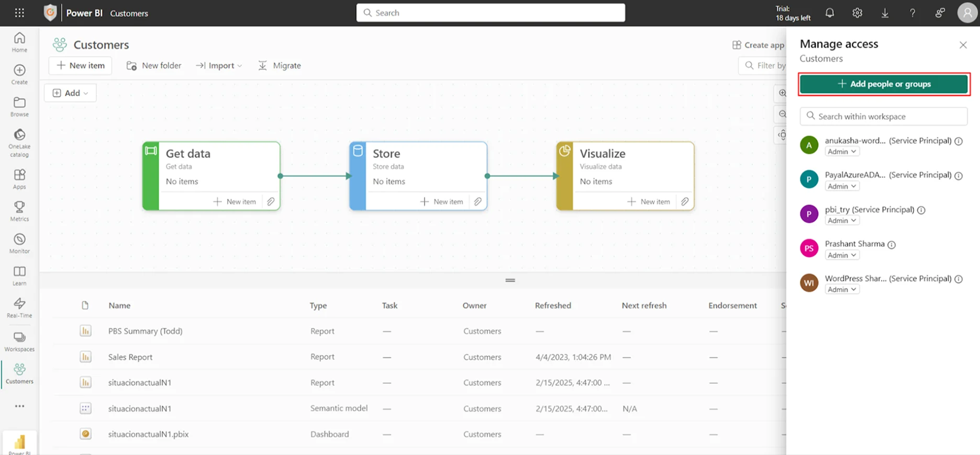Change pbi_try role Admin dropdown
This screenshot has height=455, width=980.
pyautogui.click(x=842, y=221)
